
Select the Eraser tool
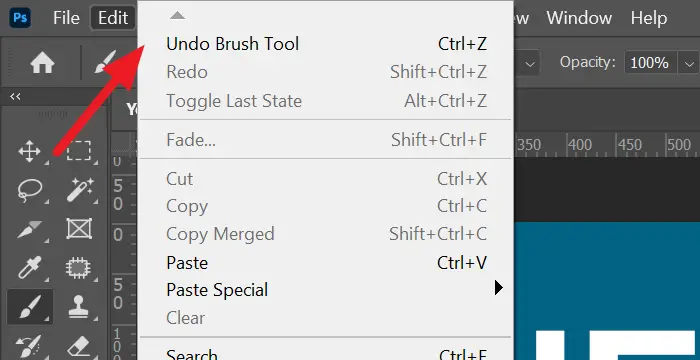click(x=80, y=346)
